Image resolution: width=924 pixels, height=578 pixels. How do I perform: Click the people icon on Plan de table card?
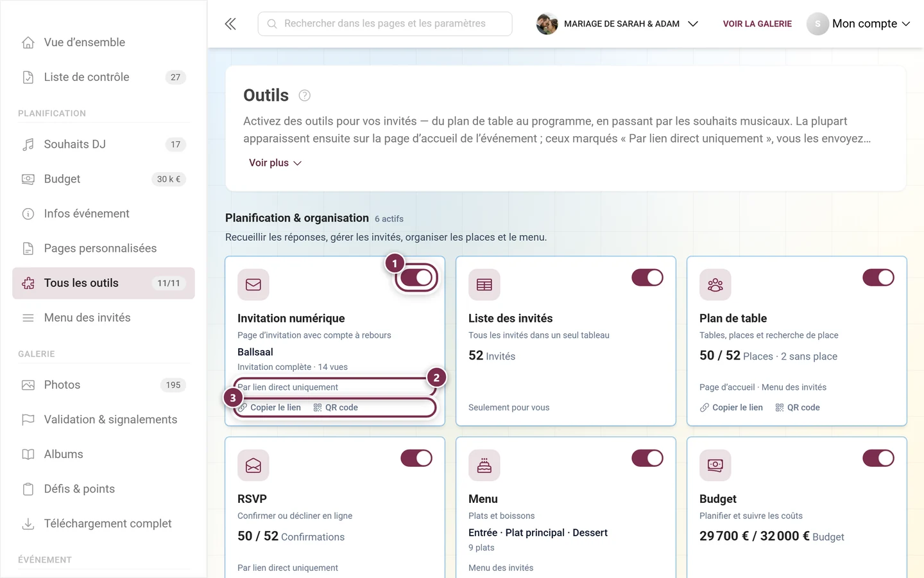[715, 285]
